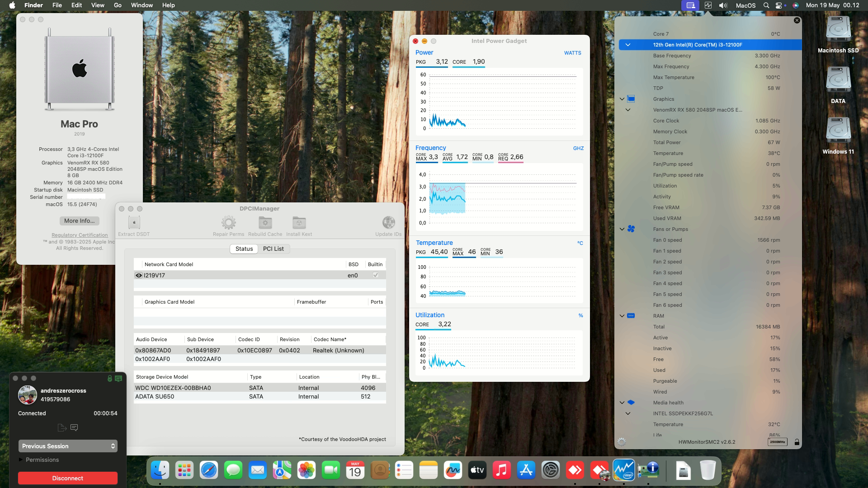Image resolution: width=868 pixels, height=488 pixels.
Task: Switch to the PCI List tab
Action: tap(273, 249)
